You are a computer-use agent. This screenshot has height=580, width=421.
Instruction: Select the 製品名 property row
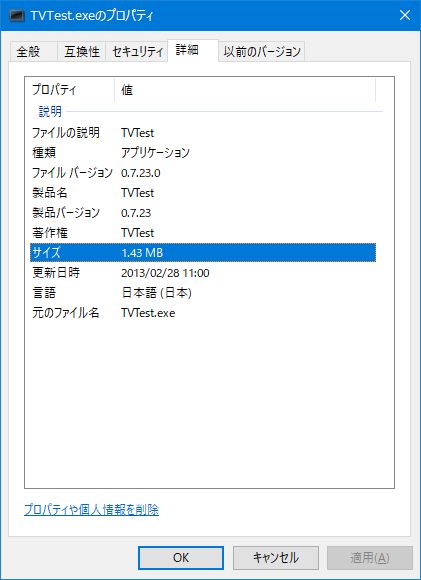[x=203, y=192]
